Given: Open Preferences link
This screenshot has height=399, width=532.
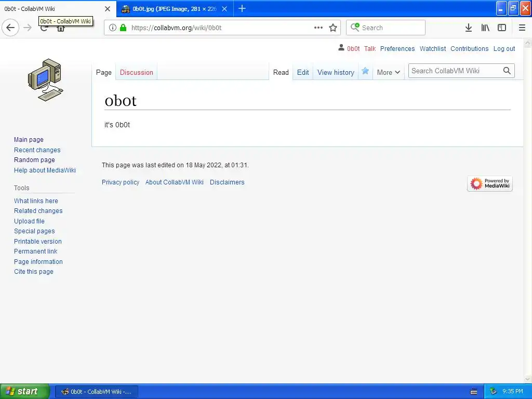Looking at the screenshot, I should pos(397,48).
